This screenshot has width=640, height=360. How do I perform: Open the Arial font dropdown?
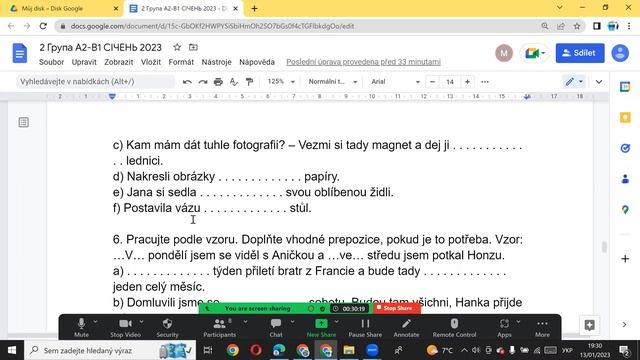(395, 82)
